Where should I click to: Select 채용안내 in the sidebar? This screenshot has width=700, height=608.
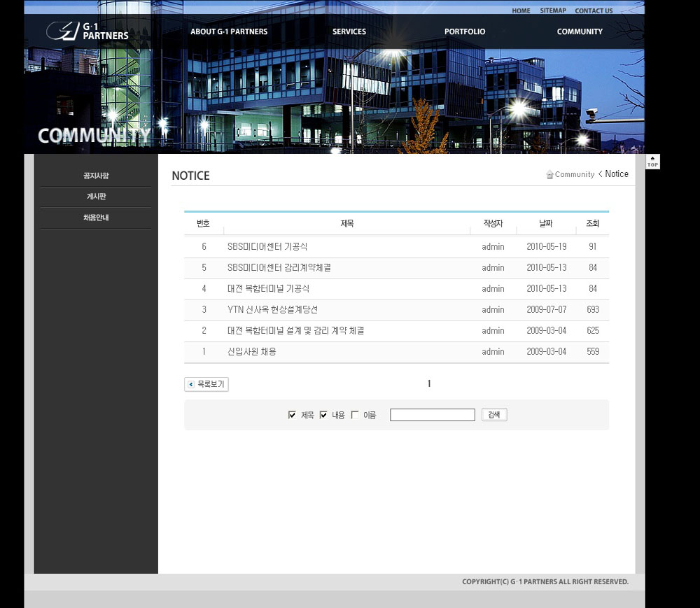point(96,218)
